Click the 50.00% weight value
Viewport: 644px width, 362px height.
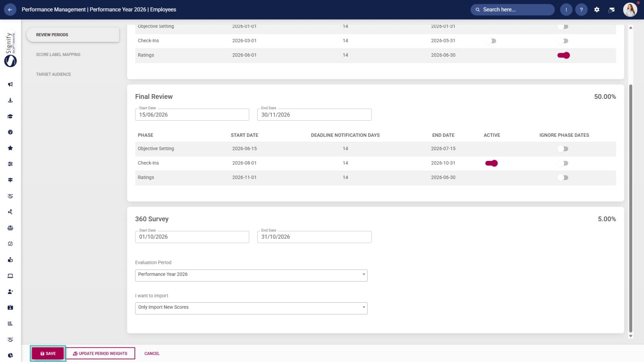click(x=605, y=97)
